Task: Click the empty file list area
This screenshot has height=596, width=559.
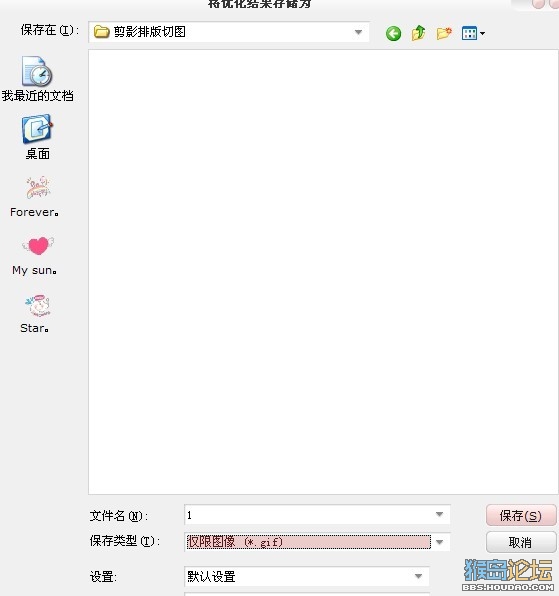Action: pyautogui.click(x=323, y=272)
